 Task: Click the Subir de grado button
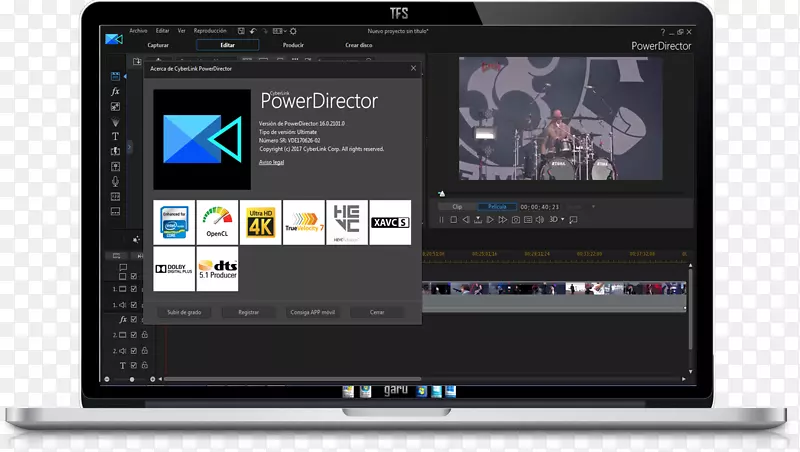(x=184, y=312)
